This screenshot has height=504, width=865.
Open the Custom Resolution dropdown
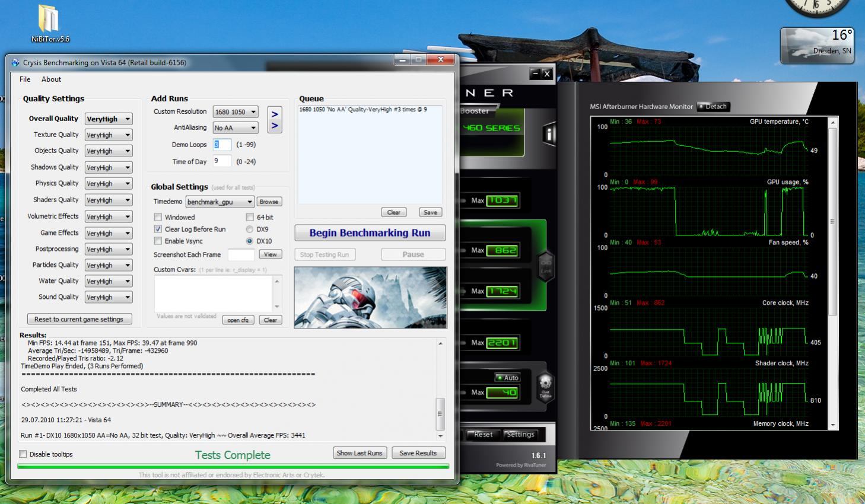pos(236,112)
